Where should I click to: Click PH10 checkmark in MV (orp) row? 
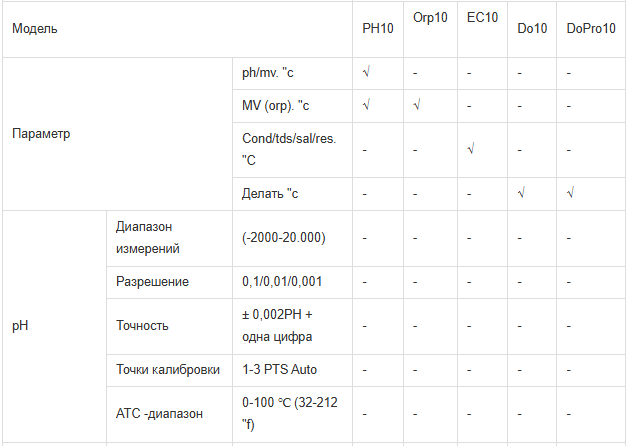coord(366,105)
